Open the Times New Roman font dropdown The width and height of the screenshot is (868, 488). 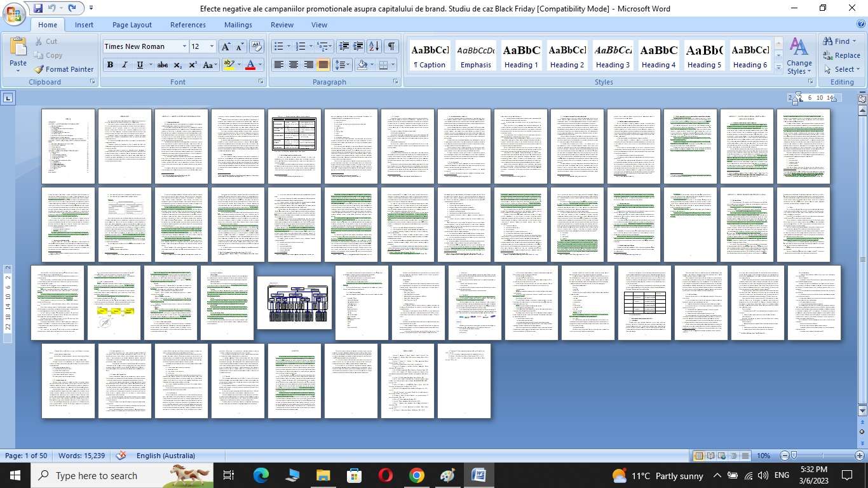184,46
